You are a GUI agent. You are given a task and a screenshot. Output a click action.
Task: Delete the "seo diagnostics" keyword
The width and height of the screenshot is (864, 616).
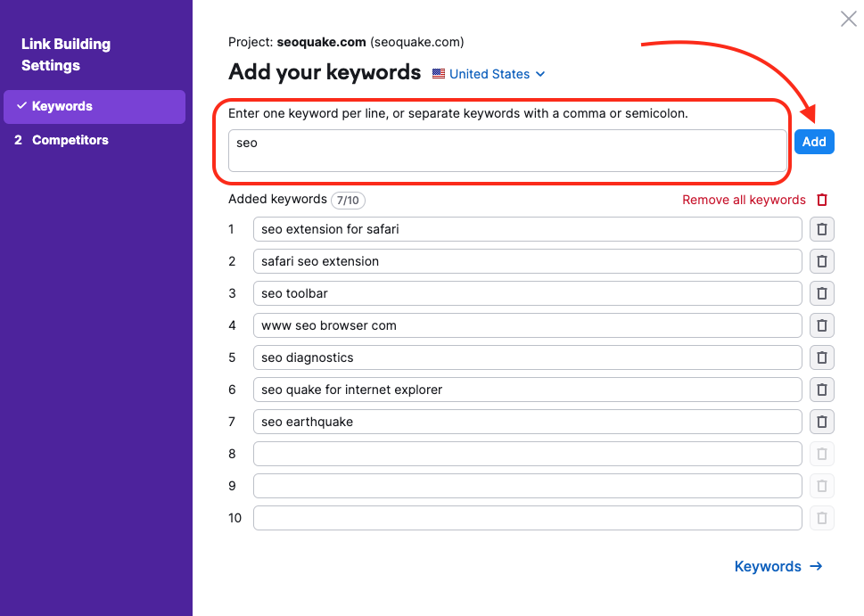tap(821, 357)
